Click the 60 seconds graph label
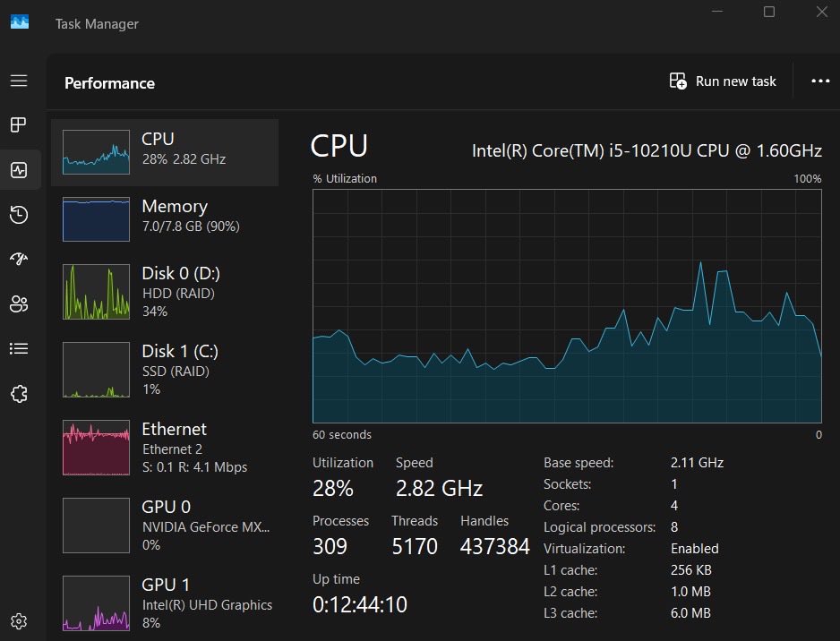Viewport: 840px width, 641px height. [342, 435]
